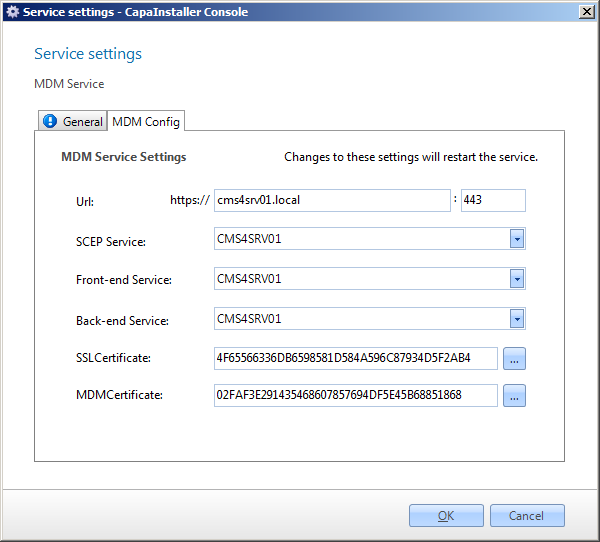The width and height of the screenshot is (600, 542).
Task: Browse for the MDMCertificate with ellipsis button
Action: [x=514, y=395]
